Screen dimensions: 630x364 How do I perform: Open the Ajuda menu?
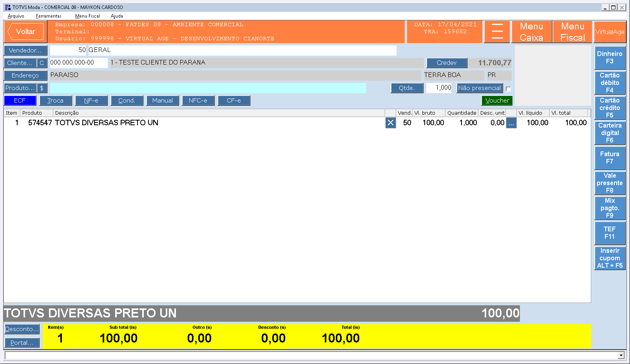coord(117,16)
